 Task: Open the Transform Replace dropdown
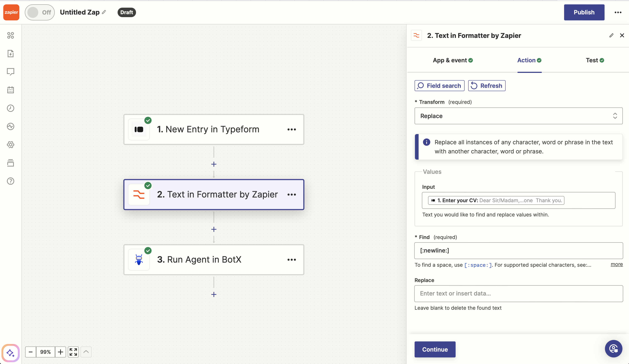[x=518, y=116]
